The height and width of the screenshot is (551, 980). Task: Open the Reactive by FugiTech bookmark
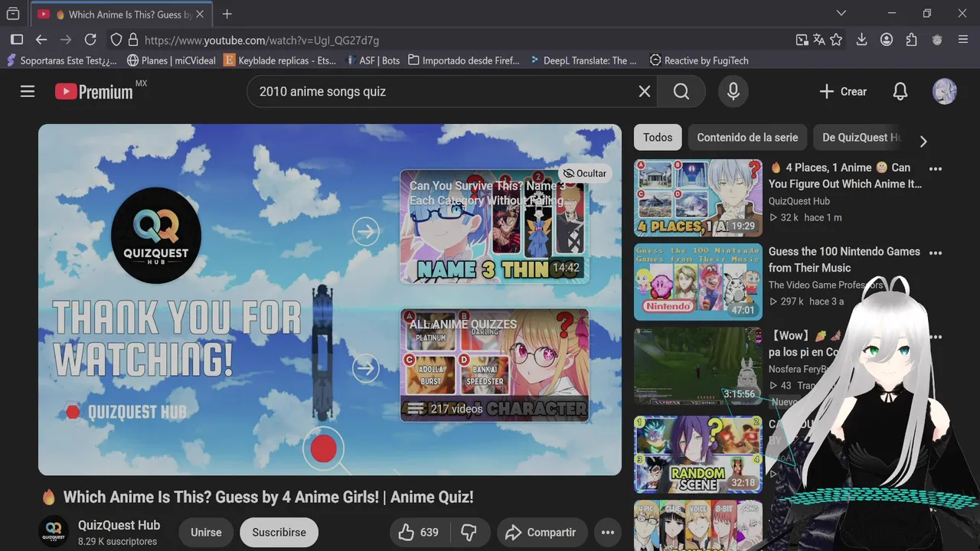click(699, 60)
